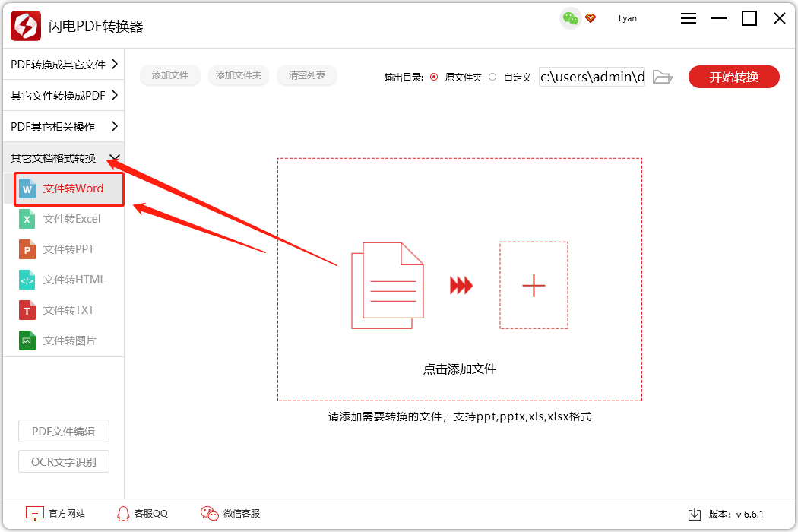This screenshot has height=532, width=798.
Task: Select 文件转图片 menu item
Action: click(x=64, y=340)
